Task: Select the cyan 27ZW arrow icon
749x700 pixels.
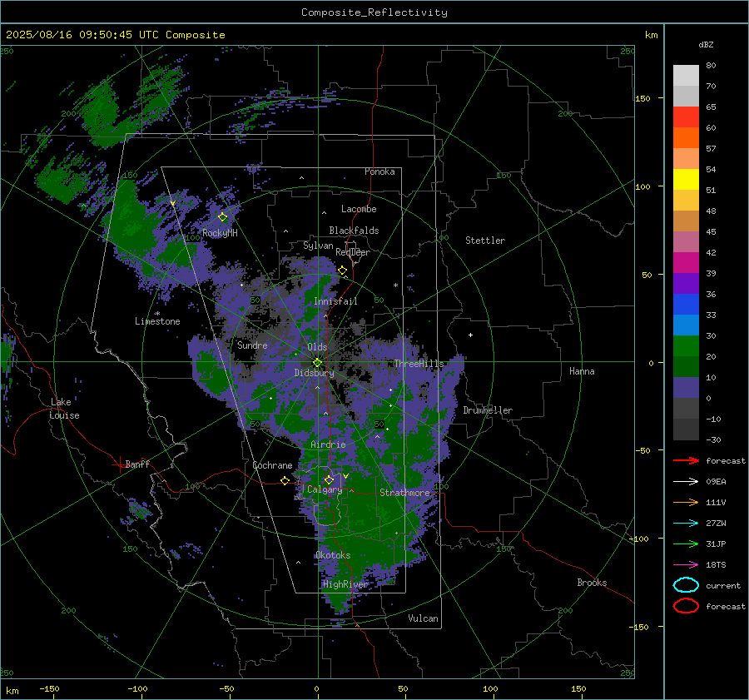Action: [686, 524]
